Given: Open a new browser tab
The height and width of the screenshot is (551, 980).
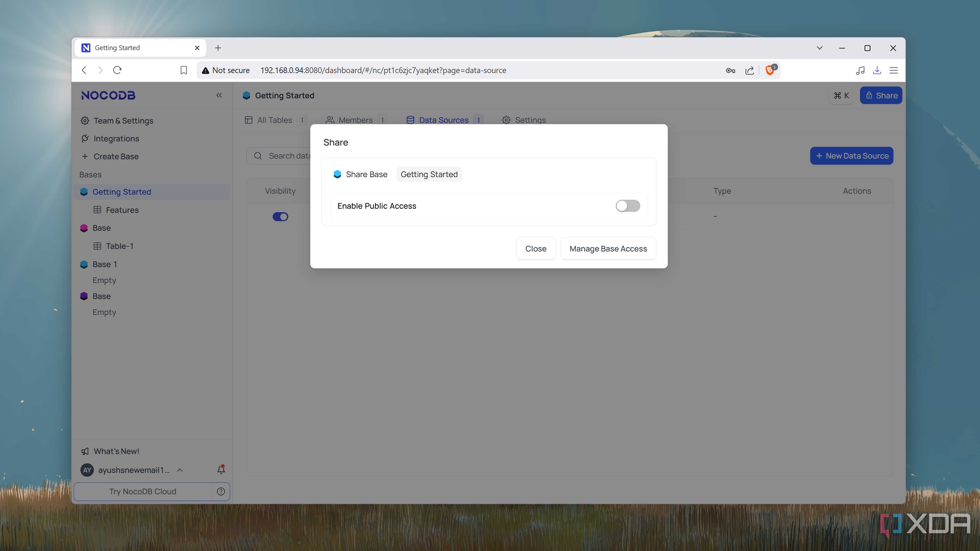Looking at the screenshot, I should click(218, 48).
